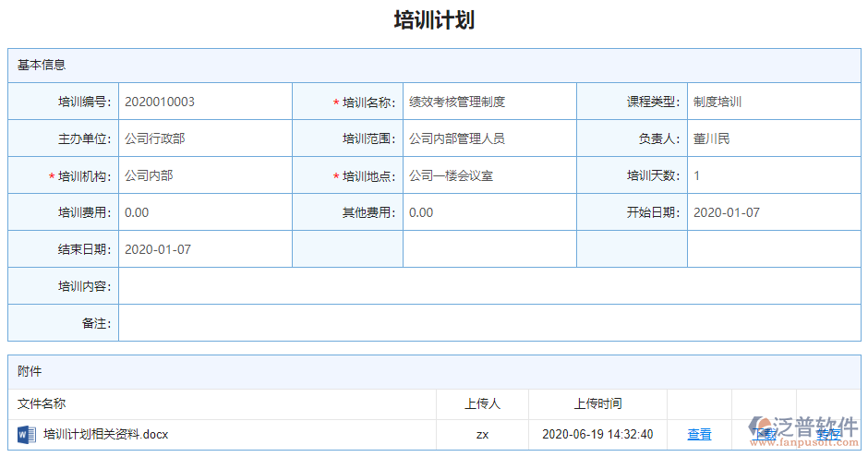Click the 开始日期 field 2020-01-07
Image resolution: width=868 pixels, height=457 pixels.
774,212
